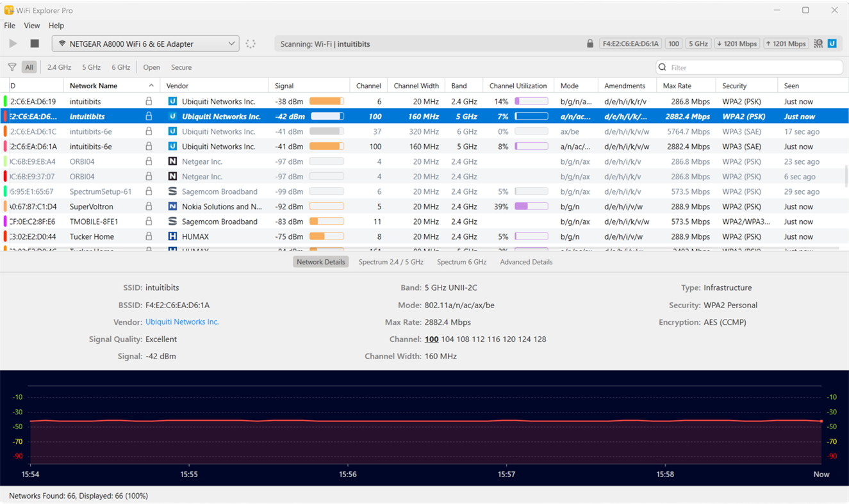The height and width of the screenshot is (504, 849).
Task: Click the underlined channel 100 link
Action: tap(431, 339)
